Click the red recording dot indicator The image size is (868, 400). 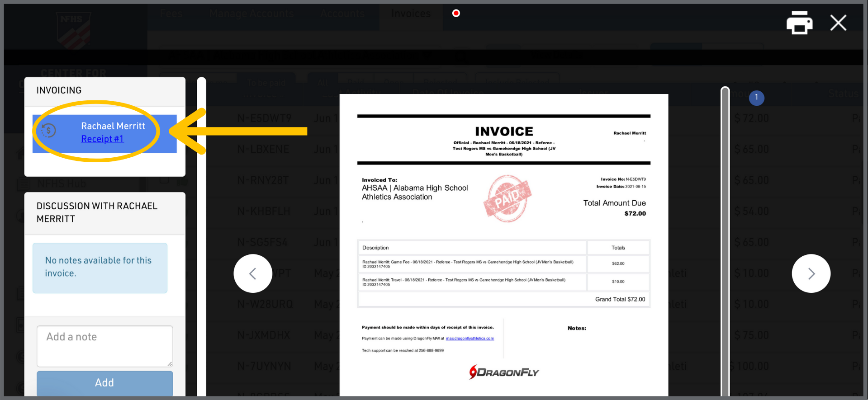[456, 13]
